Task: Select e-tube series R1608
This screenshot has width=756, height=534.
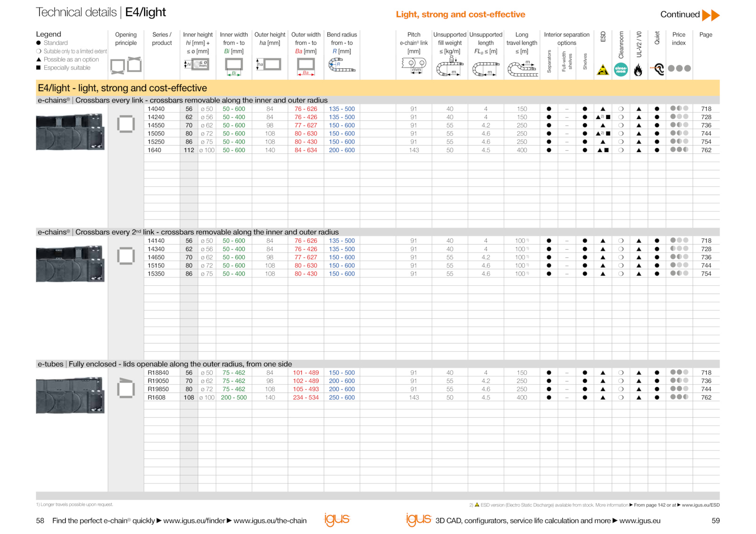Action: tap(157, 398)
